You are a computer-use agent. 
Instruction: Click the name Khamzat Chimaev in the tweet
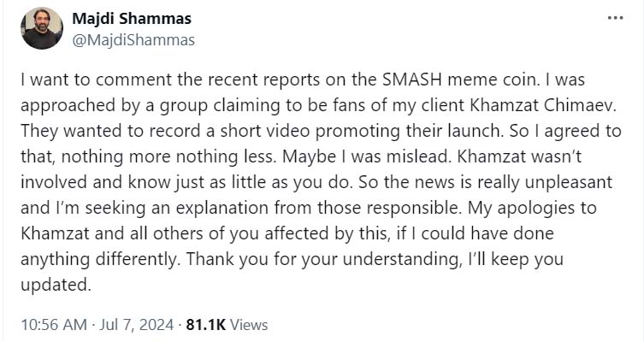click(543, 105)
